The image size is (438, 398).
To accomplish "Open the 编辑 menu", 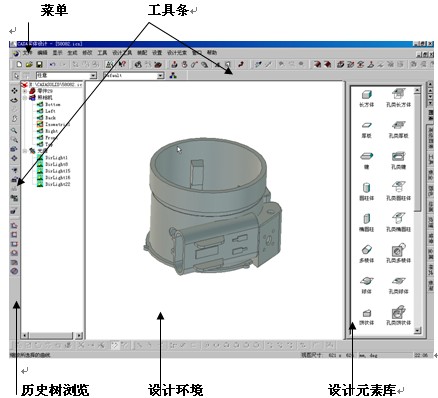I will (x=42, y=53).
